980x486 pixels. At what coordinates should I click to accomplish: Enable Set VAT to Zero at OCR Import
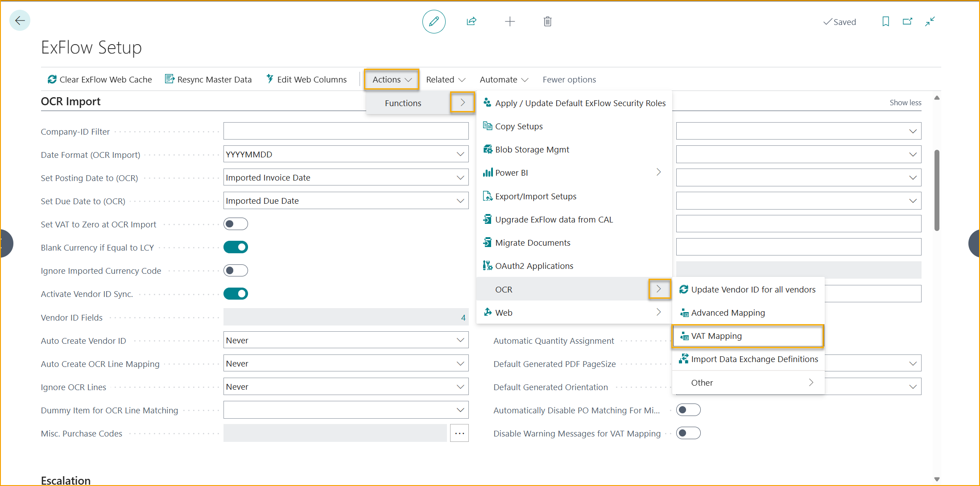(x=236, y=224)
